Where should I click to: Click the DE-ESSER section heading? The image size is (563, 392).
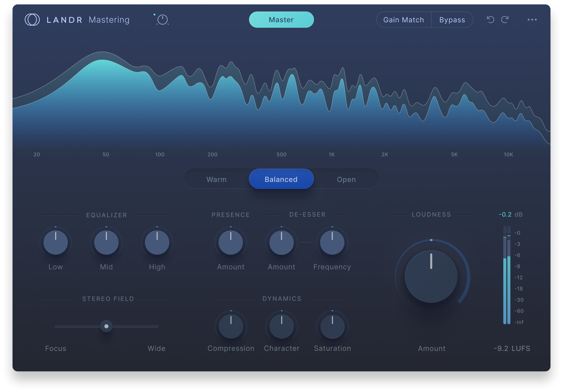[x=307, y=214]
